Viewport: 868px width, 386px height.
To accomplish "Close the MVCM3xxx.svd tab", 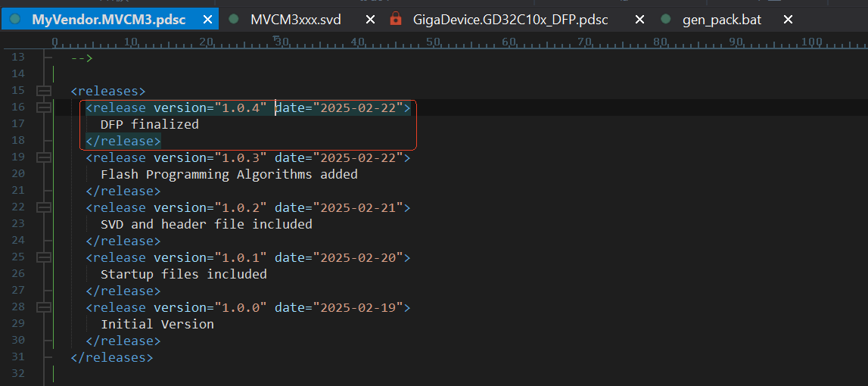I will [x=370, y=19].
